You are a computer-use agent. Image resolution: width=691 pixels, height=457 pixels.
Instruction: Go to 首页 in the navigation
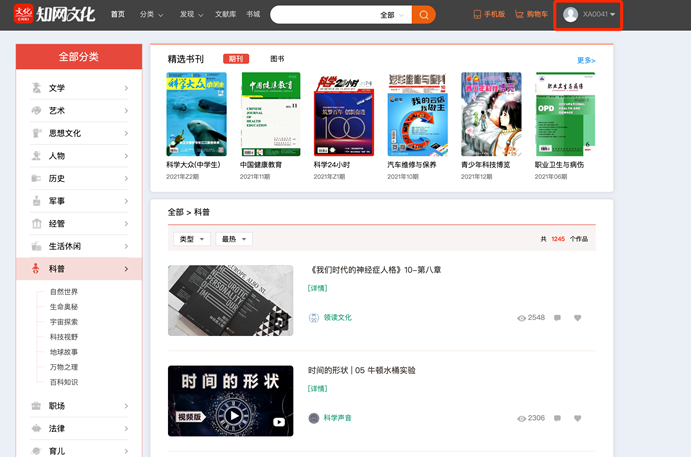(x=118, y=15)
